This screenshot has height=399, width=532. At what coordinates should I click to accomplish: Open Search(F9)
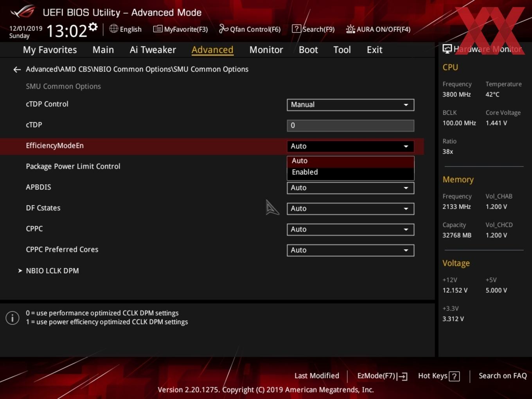(313, 29)
